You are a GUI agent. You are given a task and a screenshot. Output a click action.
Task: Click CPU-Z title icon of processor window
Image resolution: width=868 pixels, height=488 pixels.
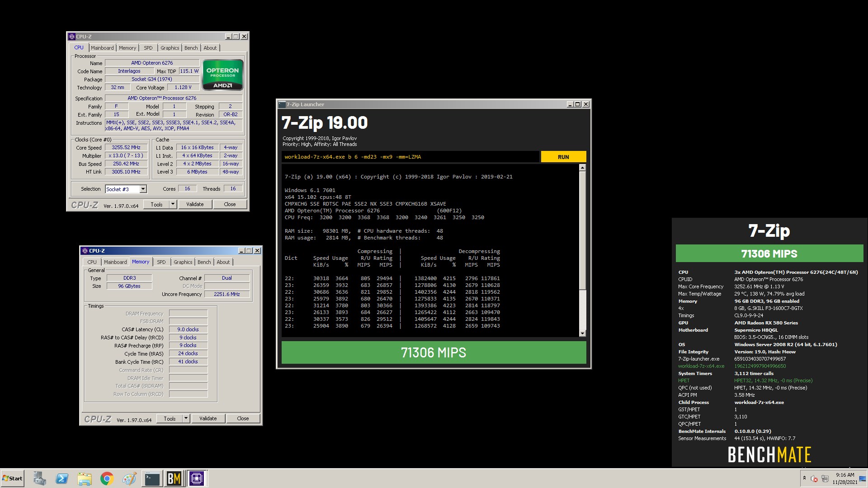pyautogui.click(x=71, y=37)
